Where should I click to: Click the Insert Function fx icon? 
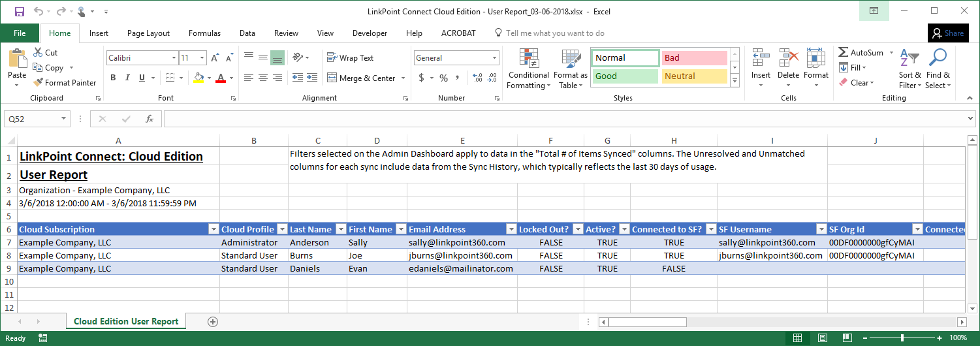[149, 119]
